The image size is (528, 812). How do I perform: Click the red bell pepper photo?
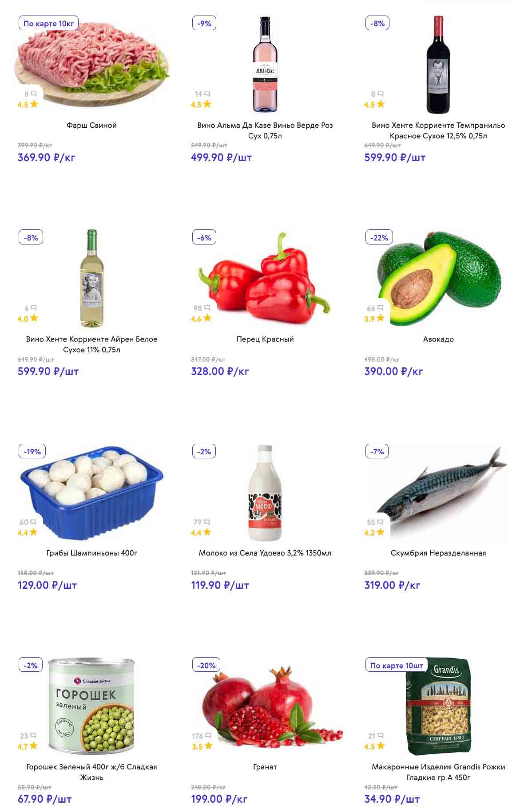click(x=266, y=278)
